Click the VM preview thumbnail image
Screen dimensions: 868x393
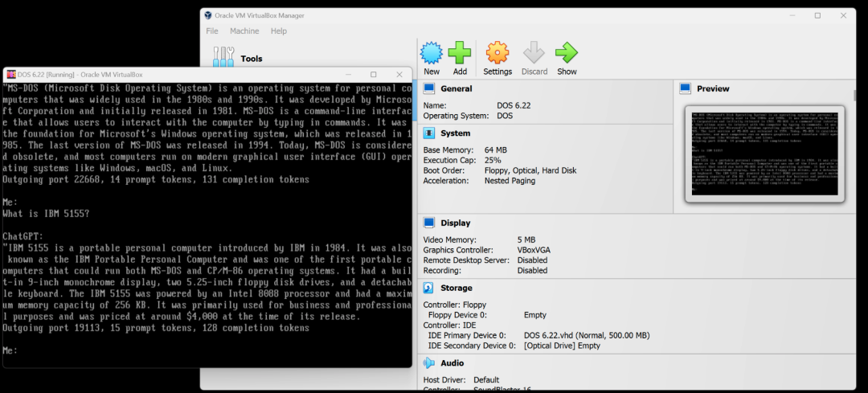764,154
